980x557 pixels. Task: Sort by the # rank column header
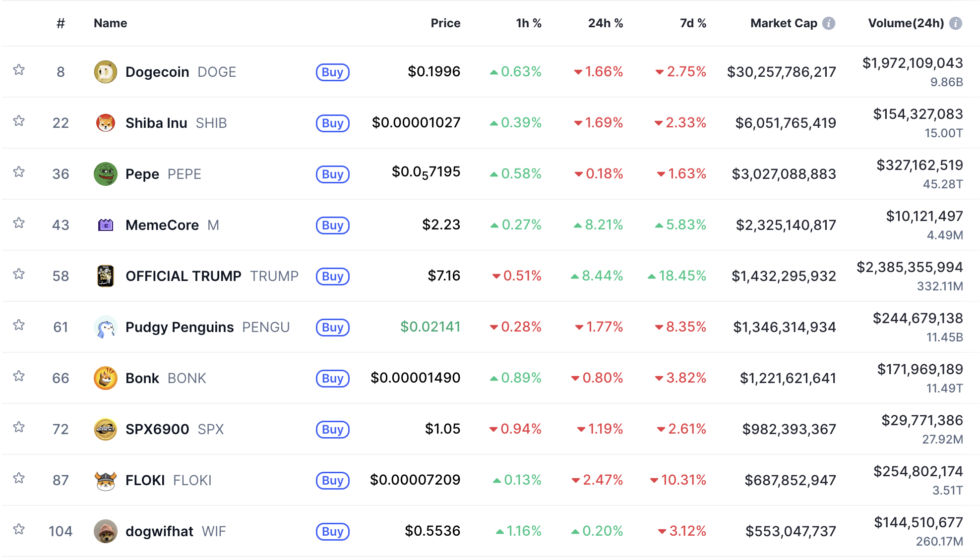click(61, 23)
